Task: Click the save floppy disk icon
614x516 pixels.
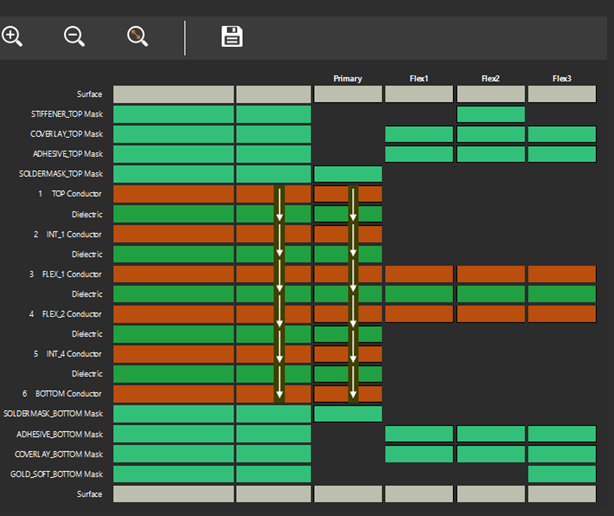Action: (x=232, y=37)
